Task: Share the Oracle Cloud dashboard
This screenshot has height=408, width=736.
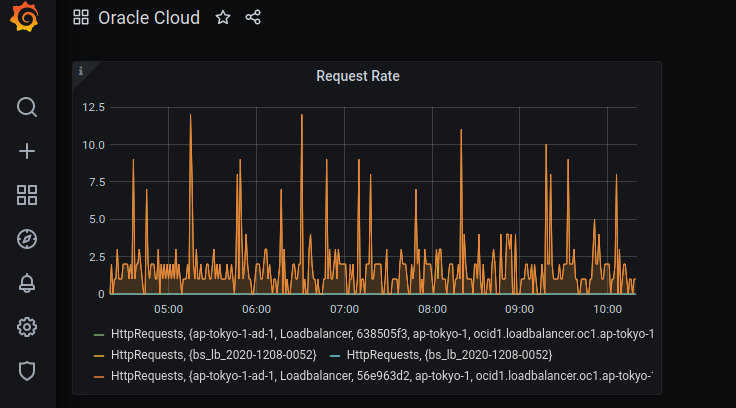Action: pyautogui.click(x=253, y=18)
